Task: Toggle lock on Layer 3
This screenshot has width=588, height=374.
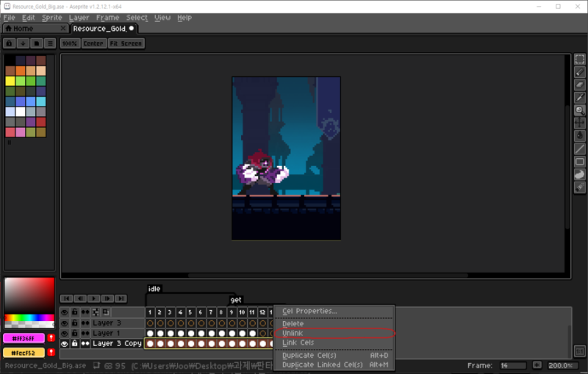Action: 75,323
